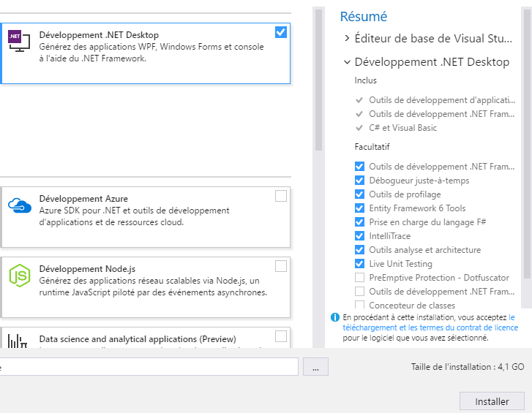Click the Data science chart icon
This screenshot has height=413, width=532.
(x=18, y=341)
